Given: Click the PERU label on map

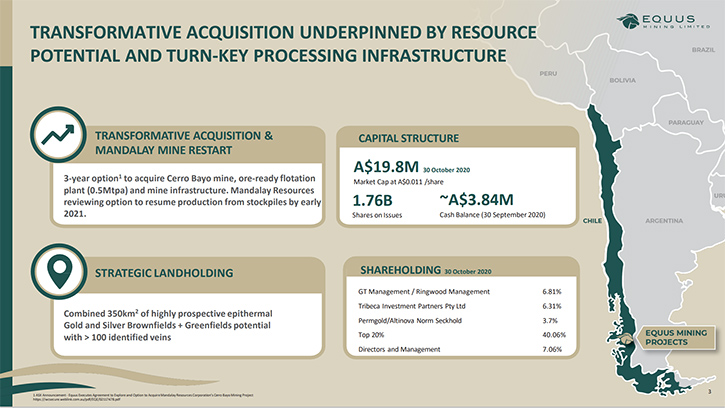Looking at the screenshot, I should pyautogui.click(x=548, y=74).
